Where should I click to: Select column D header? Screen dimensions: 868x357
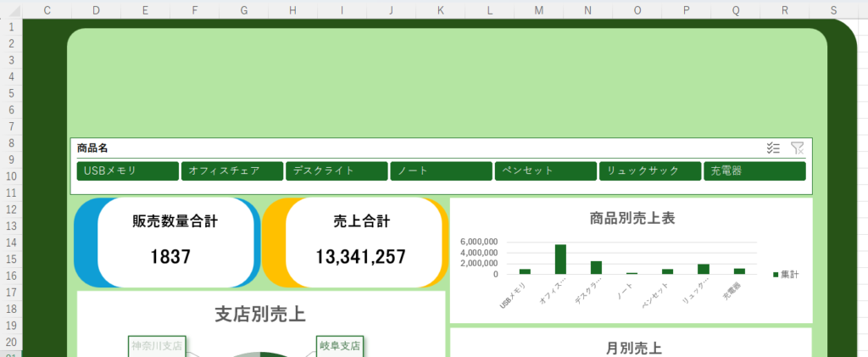tap(96, 10)
